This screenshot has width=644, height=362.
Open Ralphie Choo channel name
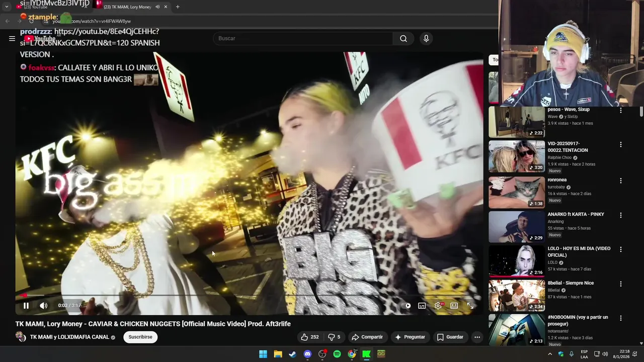[x=559, y=157]
